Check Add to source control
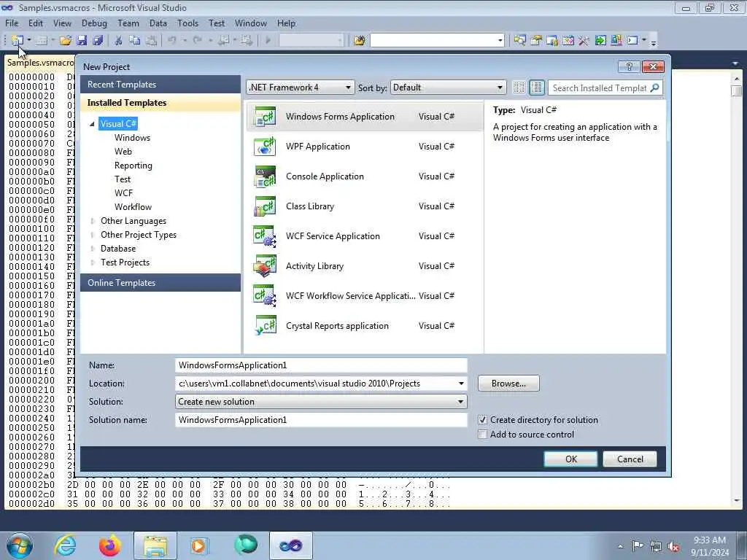 [482, 435]
